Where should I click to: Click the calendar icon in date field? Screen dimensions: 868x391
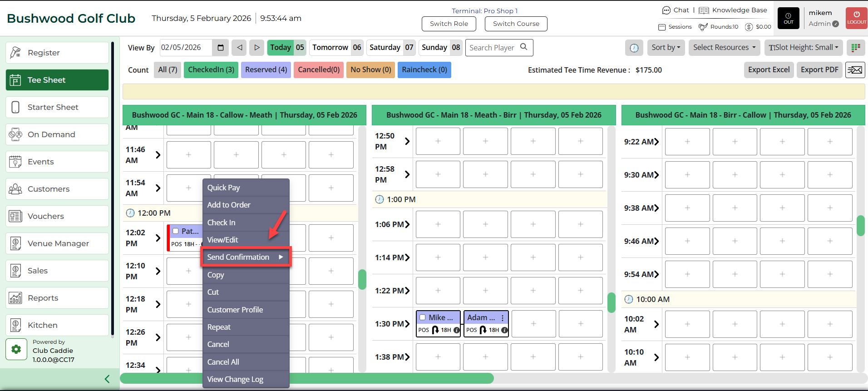tap(221, 48)
